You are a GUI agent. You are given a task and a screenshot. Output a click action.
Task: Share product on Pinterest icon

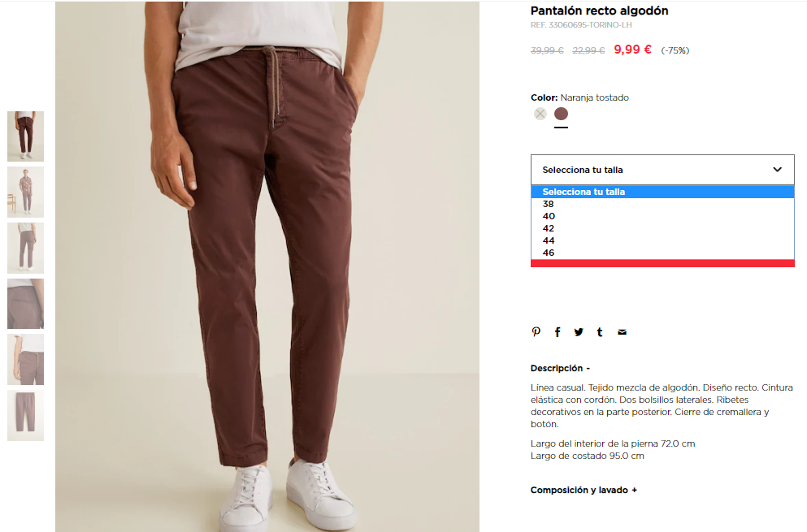tap(536, 332)
